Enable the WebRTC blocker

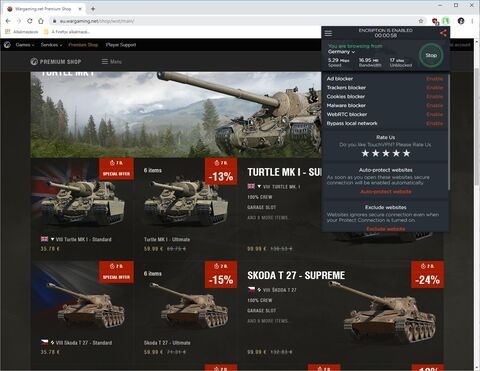pos(435,114)
